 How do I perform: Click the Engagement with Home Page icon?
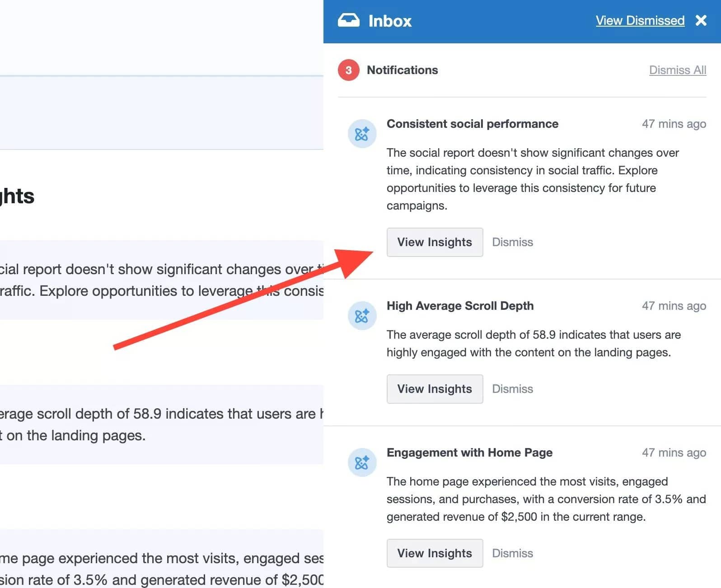coord(362,462)
